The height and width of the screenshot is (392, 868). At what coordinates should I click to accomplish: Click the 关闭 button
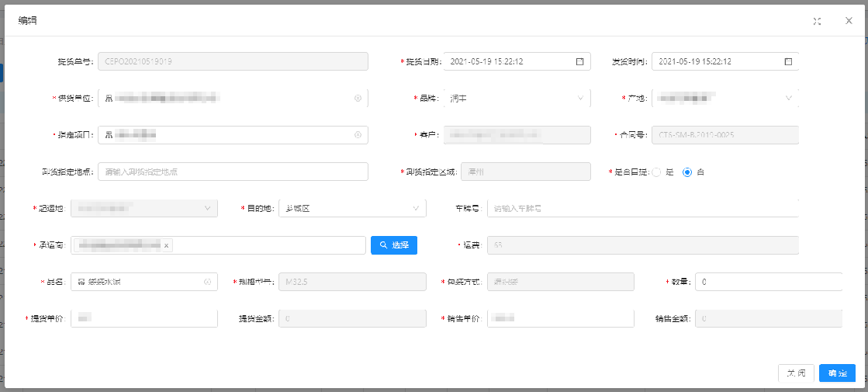[x=796, y=373]
